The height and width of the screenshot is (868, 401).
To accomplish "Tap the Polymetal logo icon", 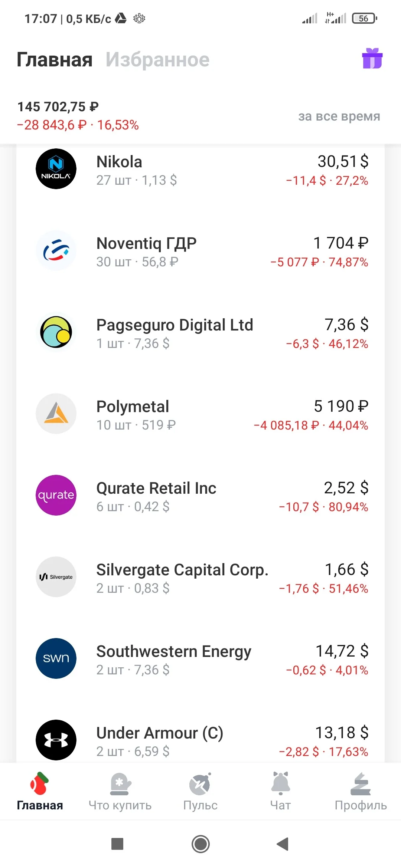I will (56, 414).
